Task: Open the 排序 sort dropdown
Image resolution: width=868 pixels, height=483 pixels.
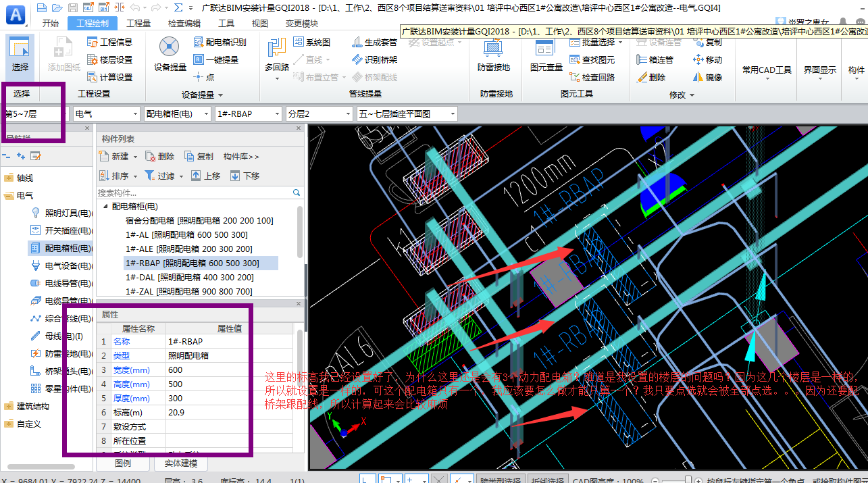Action: click(136, 176)
